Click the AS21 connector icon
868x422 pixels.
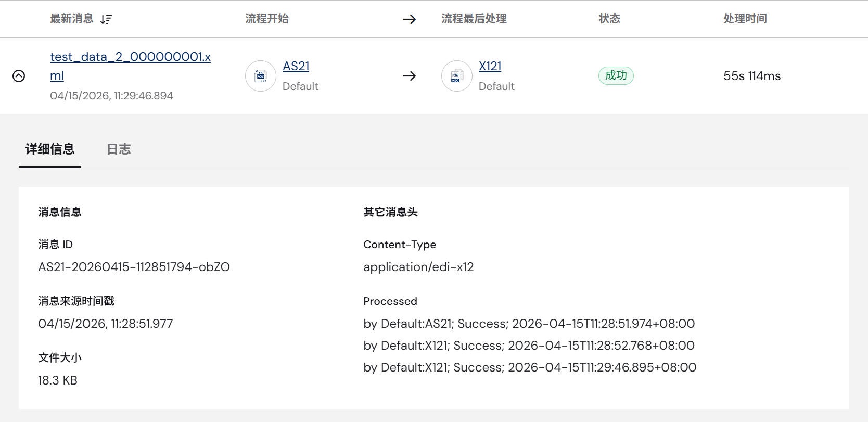(x=261, y=76)
